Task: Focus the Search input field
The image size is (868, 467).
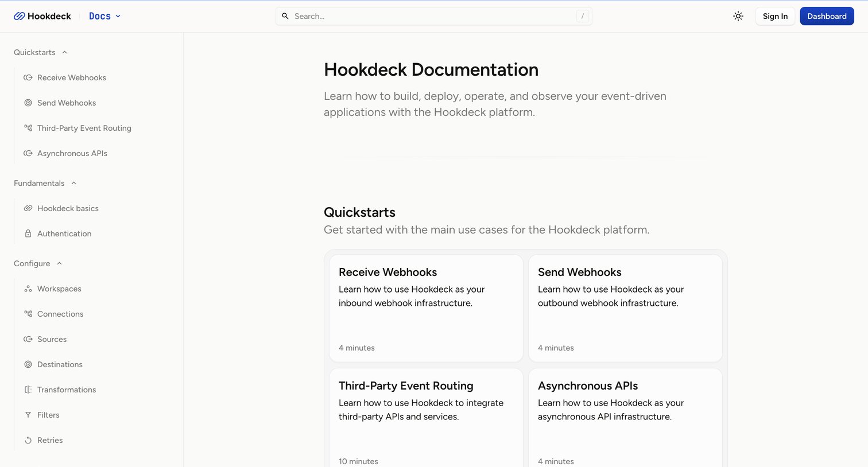Action: coord(434,16)
